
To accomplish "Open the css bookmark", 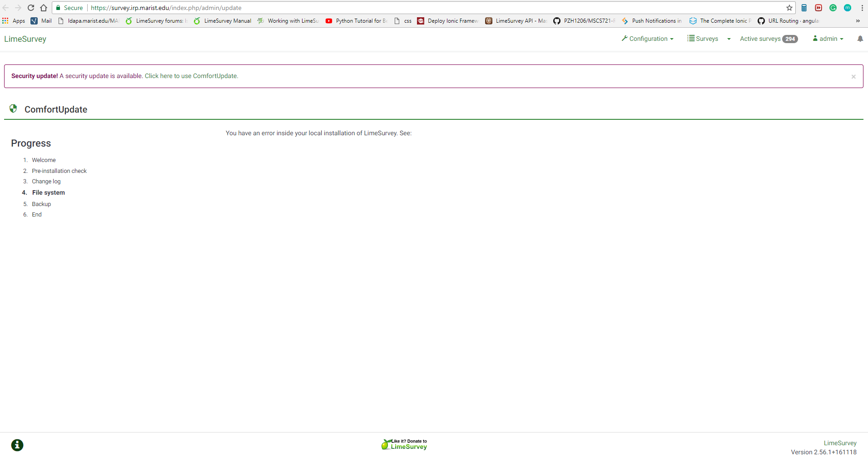I will [403, 21].
